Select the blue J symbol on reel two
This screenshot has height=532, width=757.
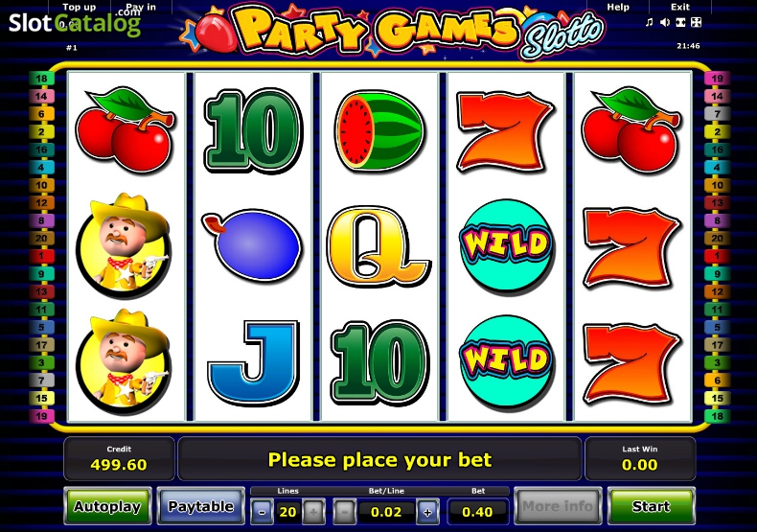pyautogui.click(x=253, y=362)
